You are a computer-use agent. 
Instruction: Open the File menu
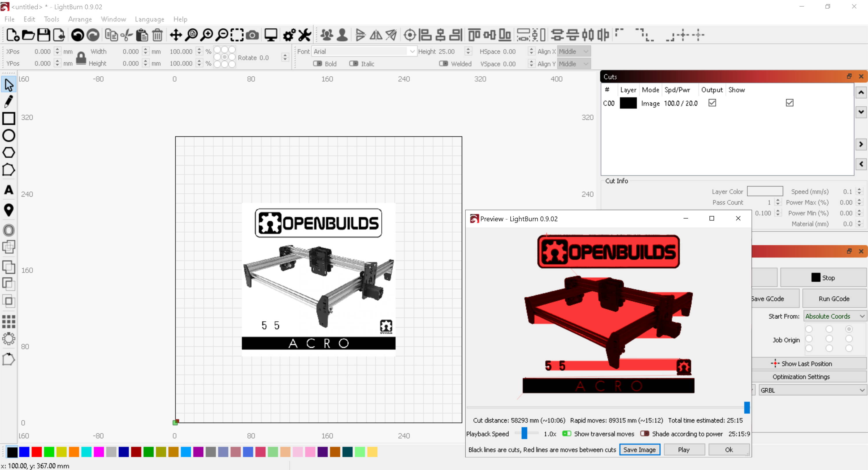click(x=10, y=19)
